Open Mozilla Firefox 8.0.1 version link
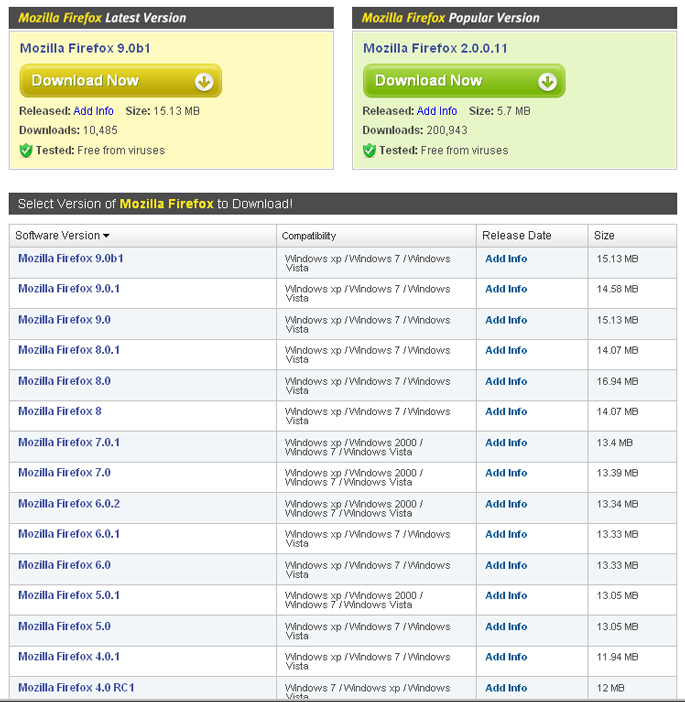The image size is (685, 702). click(x=69, y=350)
